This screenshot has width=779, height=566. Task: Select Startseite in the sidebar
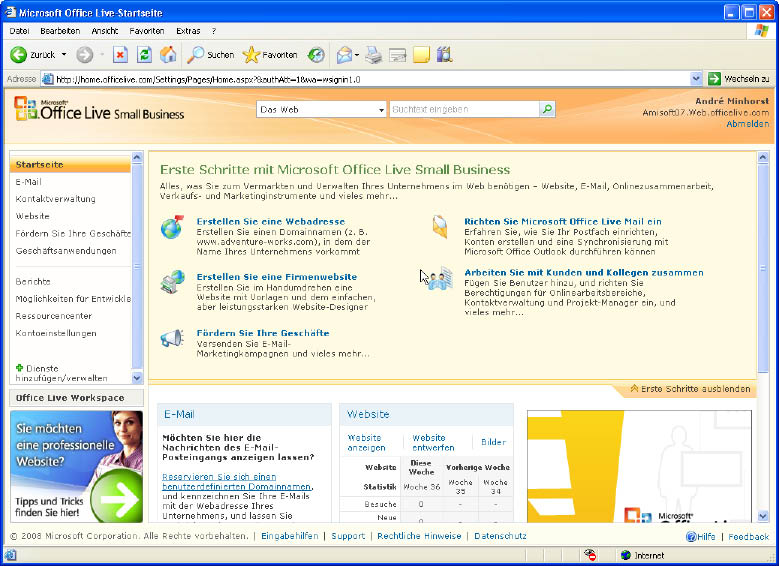coord(71,164)
